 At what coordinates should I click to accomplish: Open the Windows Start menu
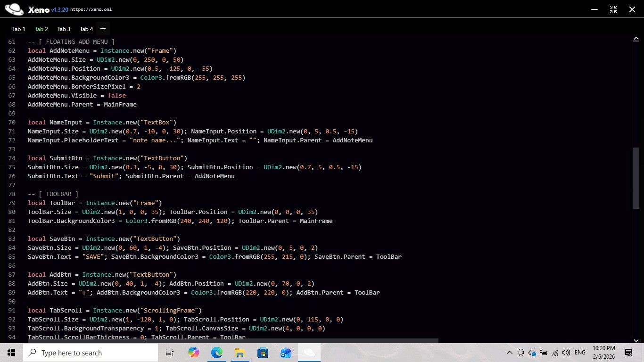click(x=11, y=353)
